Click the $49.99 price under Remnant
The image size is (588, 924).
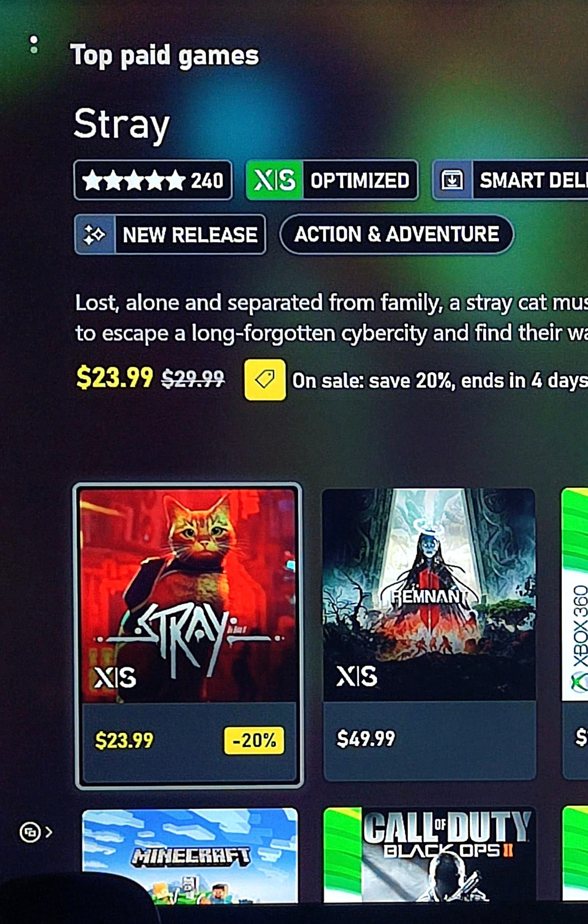(x=366, y=739)
